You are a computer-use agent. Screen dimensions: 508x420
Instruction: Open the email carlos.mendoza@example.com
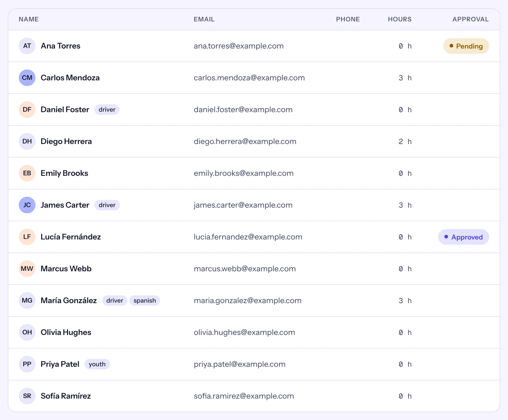249,78
